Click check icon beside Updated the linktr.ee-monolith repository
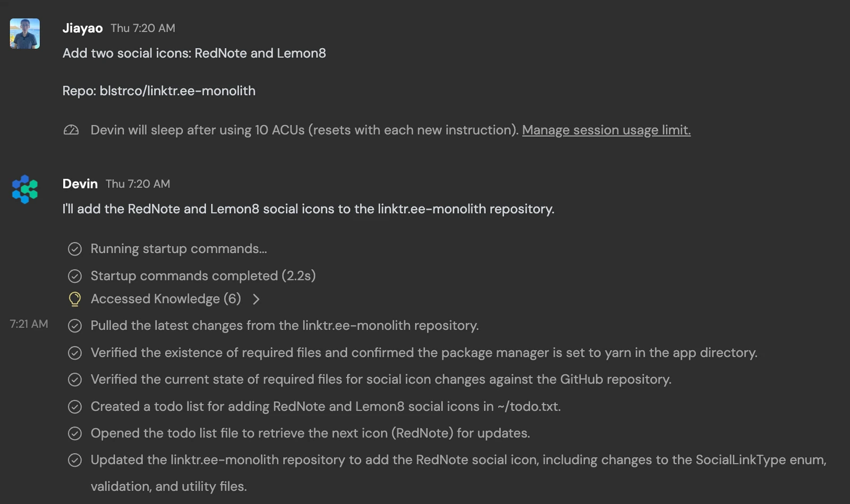The image size is (850, 504). click(x=75, y=460)
